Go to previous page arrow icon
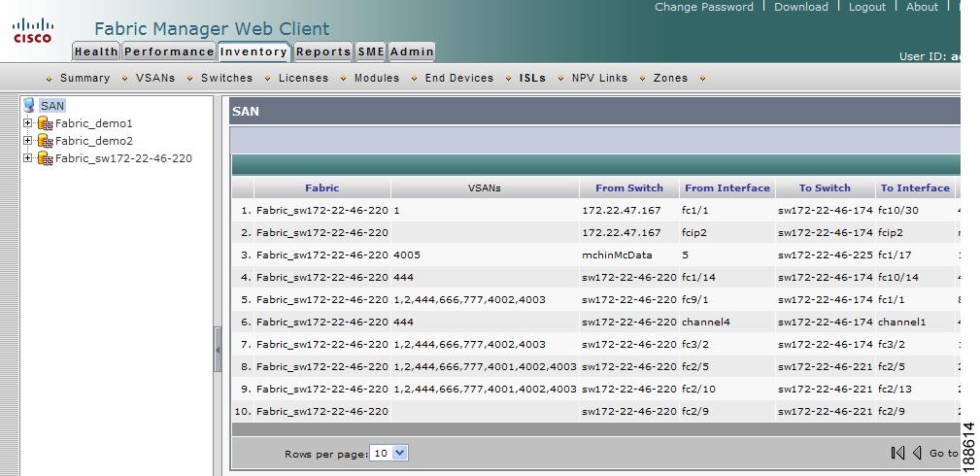Screen dimensions: 980x476 pos(916,453)
